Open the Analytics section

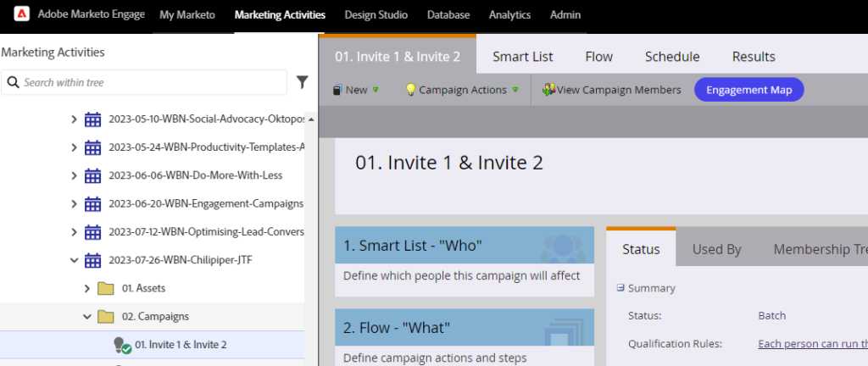tap(509, 15)
